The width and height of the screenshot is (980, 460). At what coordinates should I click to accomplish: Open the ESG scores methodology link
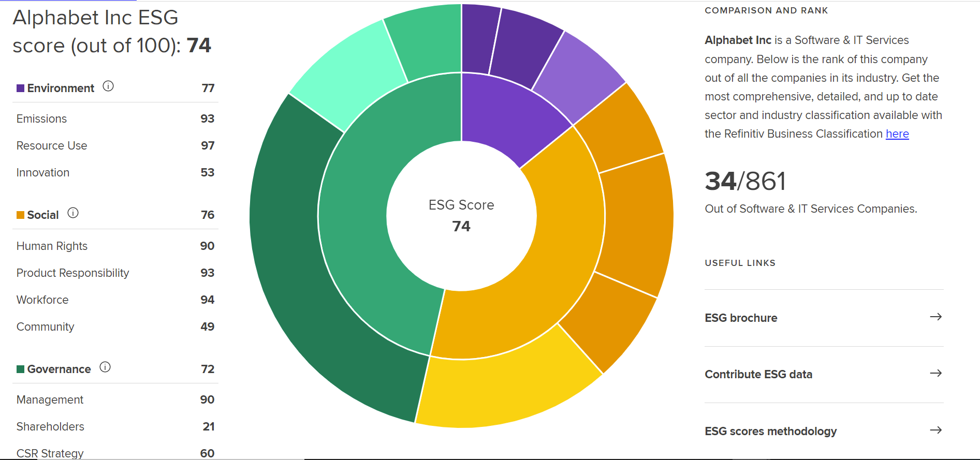pos(770,432)
